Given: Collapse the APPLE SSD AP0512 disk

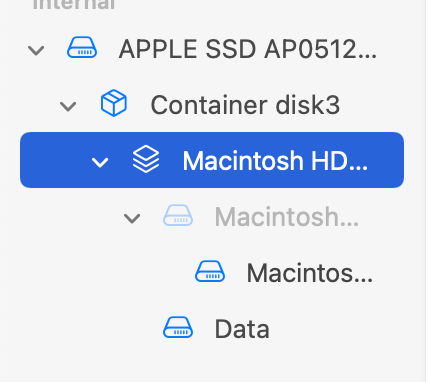Looking at the screenshot, I should point(36,50).
